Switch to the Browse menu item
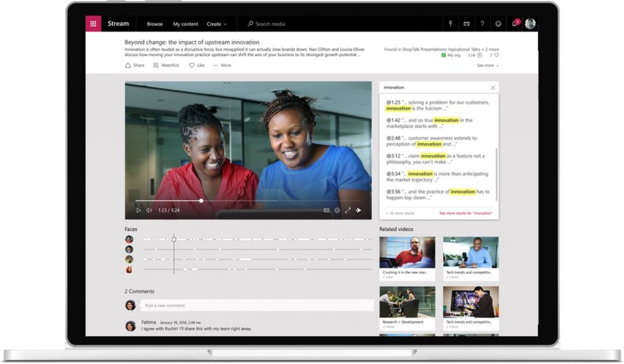 [x=154, y=24]
